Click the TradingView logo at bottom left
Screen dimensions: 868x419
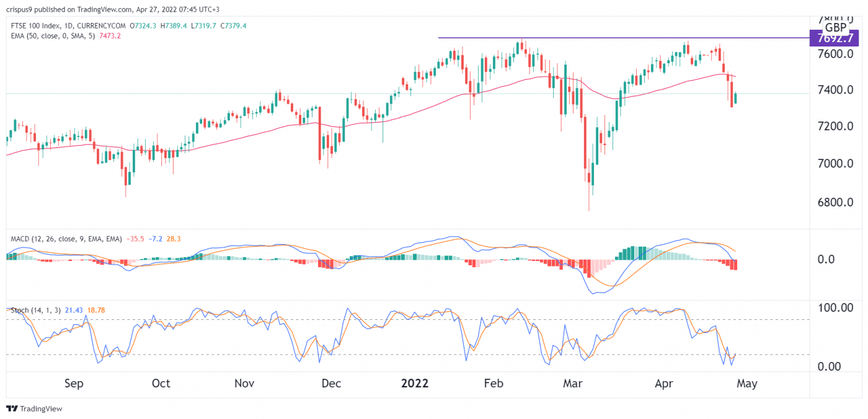click(34, 409)
